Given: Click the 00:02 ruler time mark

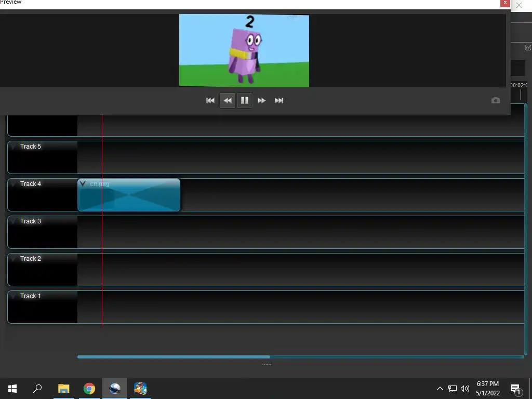Looking at the screenshot, I should coord(519,85).
